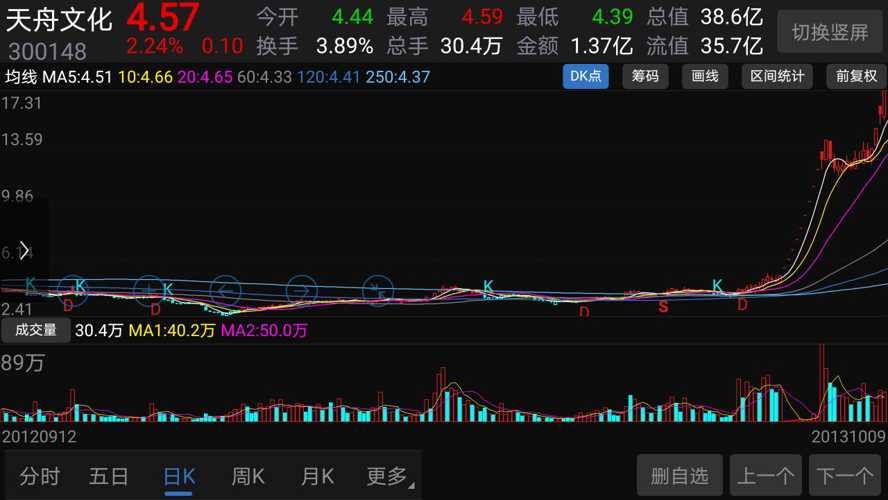Tap the circled right-arrow chart control
The image size is (888, 500).
301,291
